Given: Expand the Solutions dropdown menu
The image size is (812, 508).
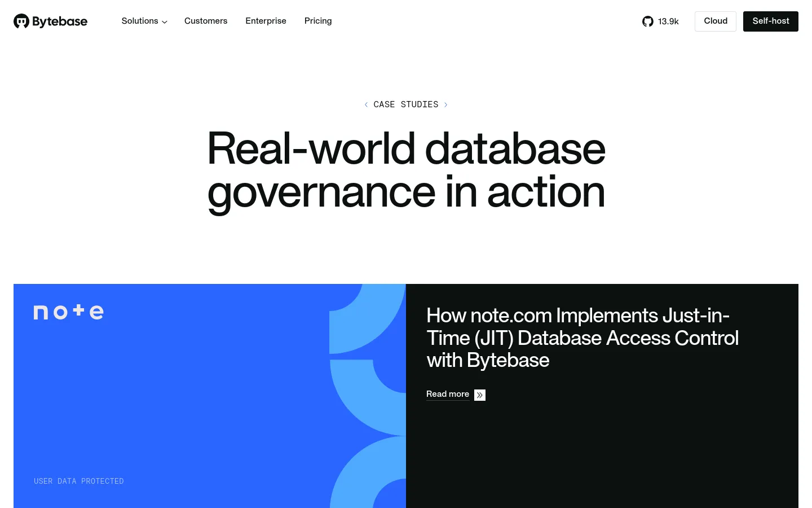Looking at the screenshot, I should click(x=144, y=21).
